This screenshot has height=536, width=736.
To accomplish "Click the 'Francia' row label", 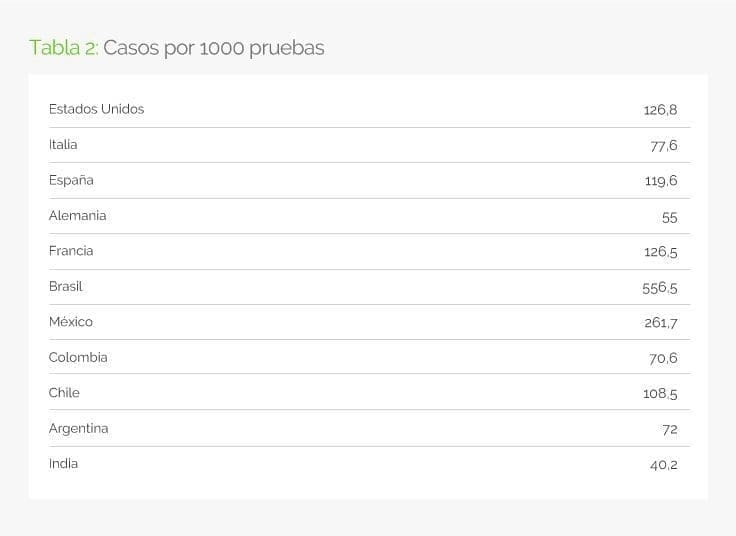I will click(71, 251).
